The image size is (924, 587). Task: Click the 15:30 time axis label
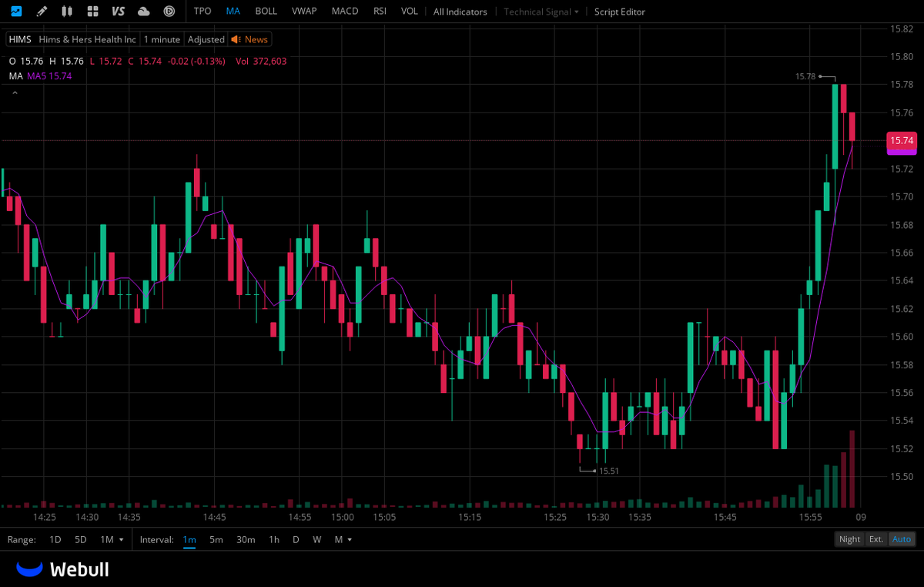pyautogui.click(x=598, y=518)
